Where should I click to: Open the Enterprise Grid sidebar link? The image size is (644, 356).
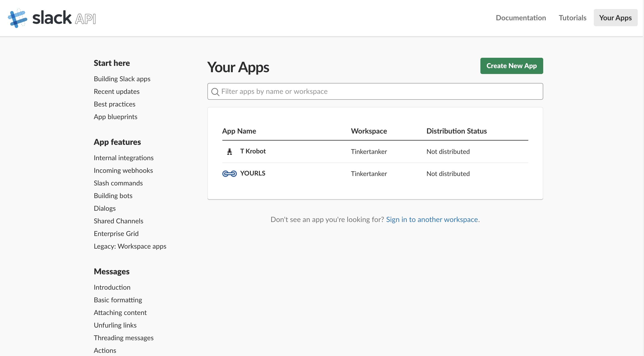(116, 233)
